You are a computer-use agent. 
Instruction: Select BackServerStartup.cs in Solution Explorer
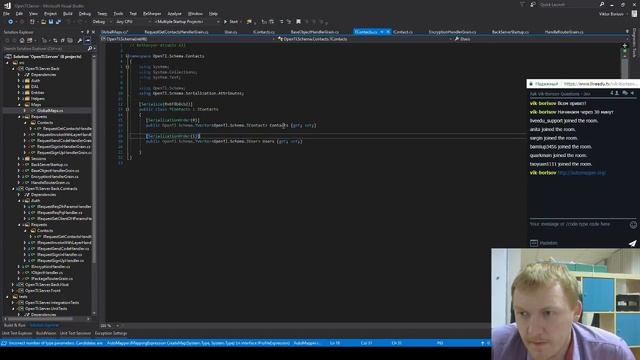(49, 164)
